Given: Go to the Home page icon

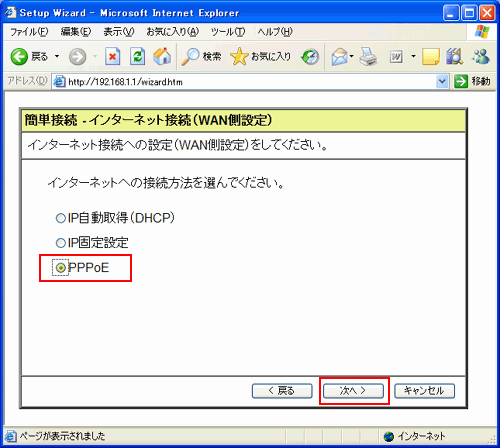Looking at the screenshot, I should [x=162, y=56].
